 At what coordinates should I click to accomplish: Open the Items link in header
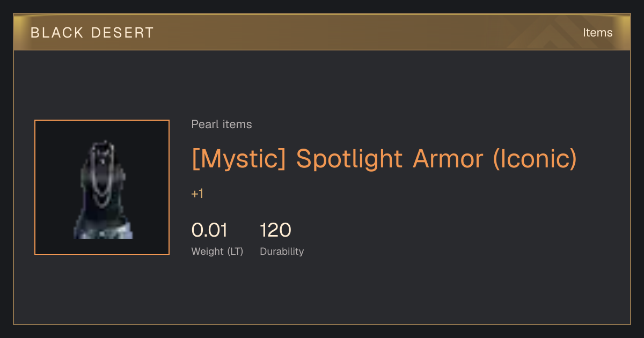[x=597, y=32]
